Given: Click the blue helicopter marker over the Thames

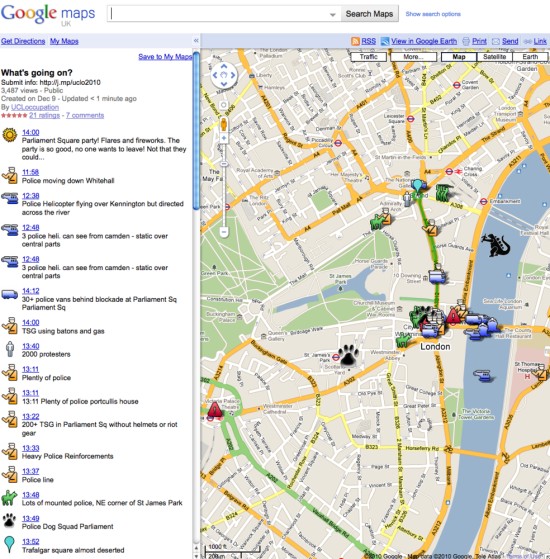Looking at the screenshot, I should [x=482, y=375].
